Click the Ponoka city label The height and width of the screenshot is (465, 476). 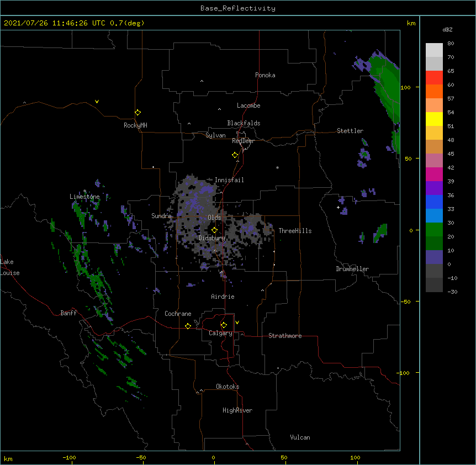pyautogui.click(x=265, y=75)
